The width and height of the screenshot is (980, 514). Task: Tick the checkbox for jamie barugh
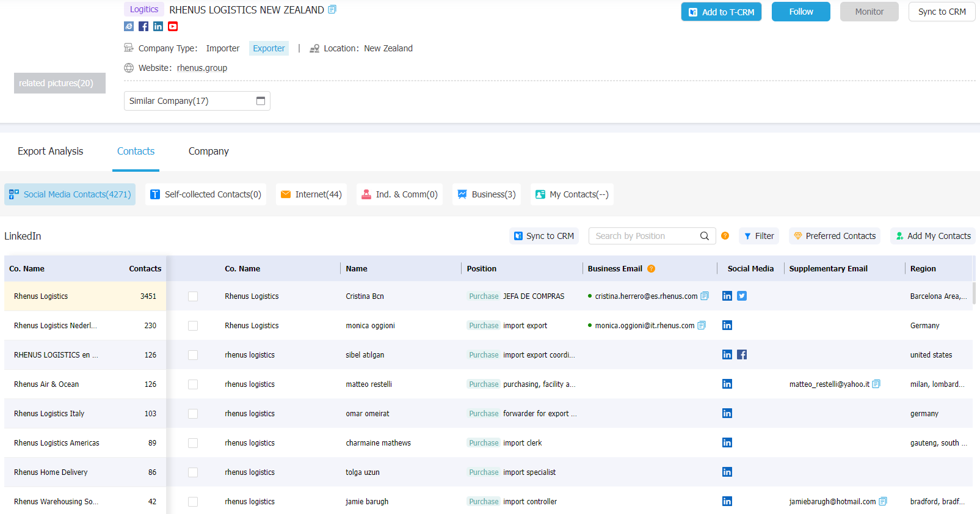(193, 502)
